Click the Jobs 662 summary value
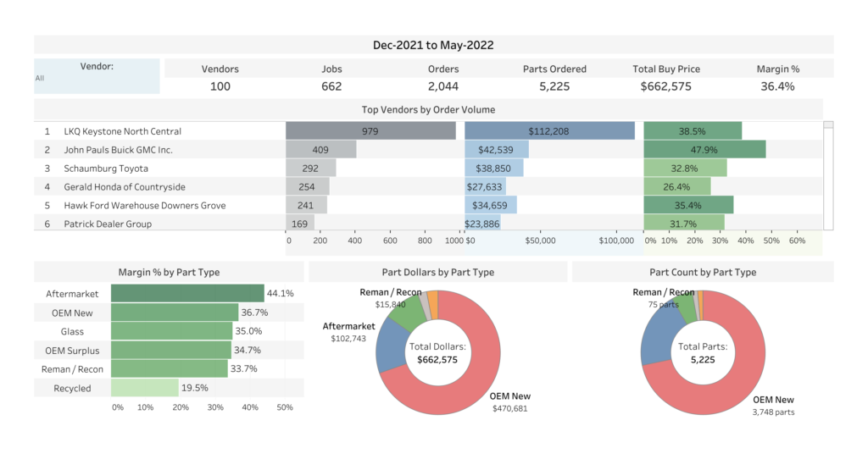 (x=331, y=86)
